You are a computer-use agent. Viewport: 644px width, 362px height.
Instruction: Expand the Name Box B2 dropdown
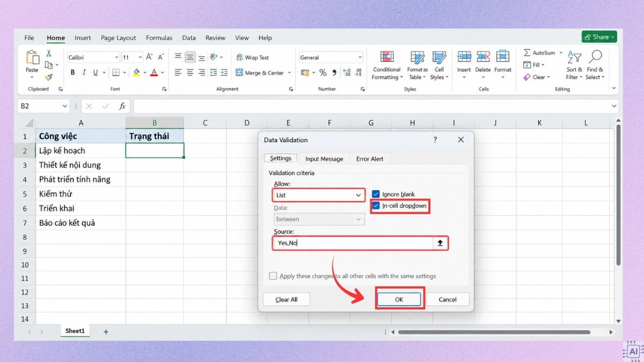click(x=64, y=106)
